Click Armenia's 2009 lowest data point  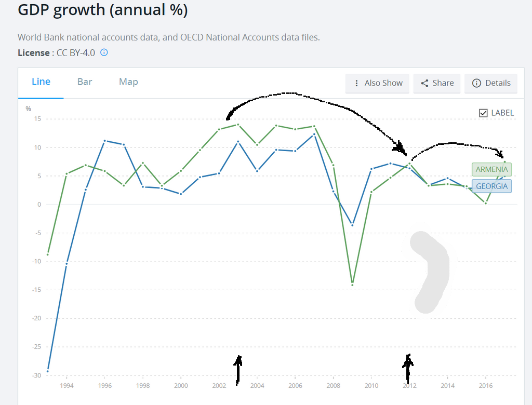point(352,285)
